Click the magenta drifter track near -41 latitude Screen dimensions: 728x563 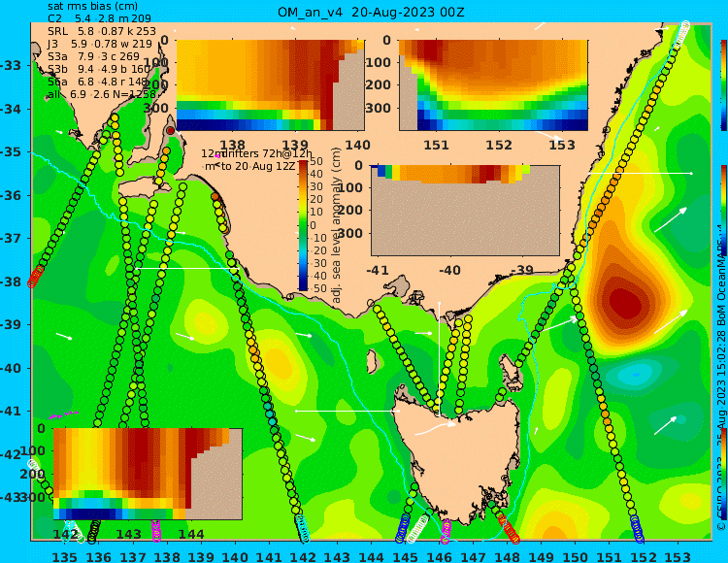point(64,414)
